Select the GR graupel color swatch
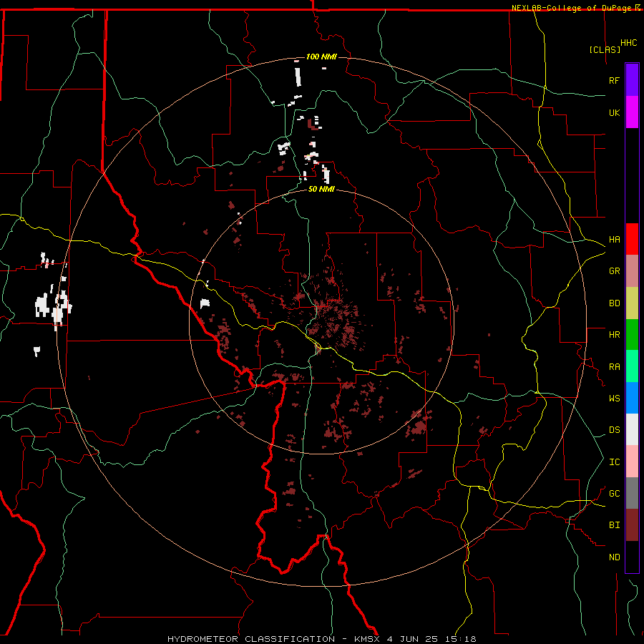 pos(632,271)
